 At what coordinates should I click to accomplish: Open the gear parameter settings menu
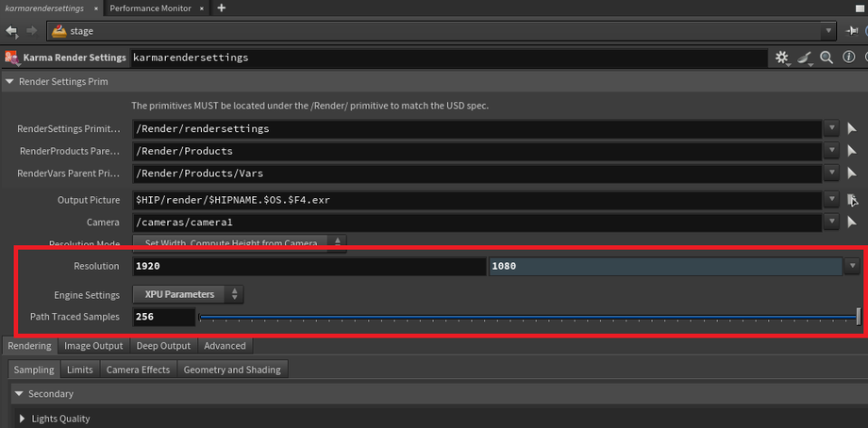(x=782, y=58)
